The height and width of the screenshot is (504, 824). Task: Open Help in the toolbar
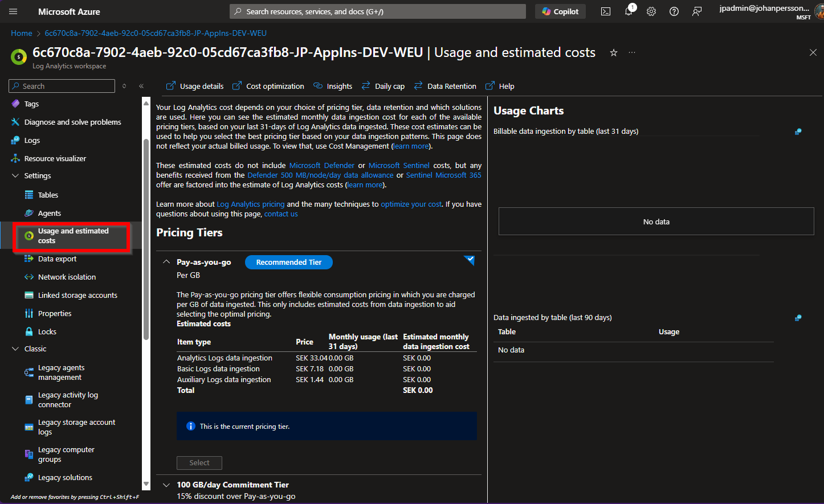[x=500, y=86]
